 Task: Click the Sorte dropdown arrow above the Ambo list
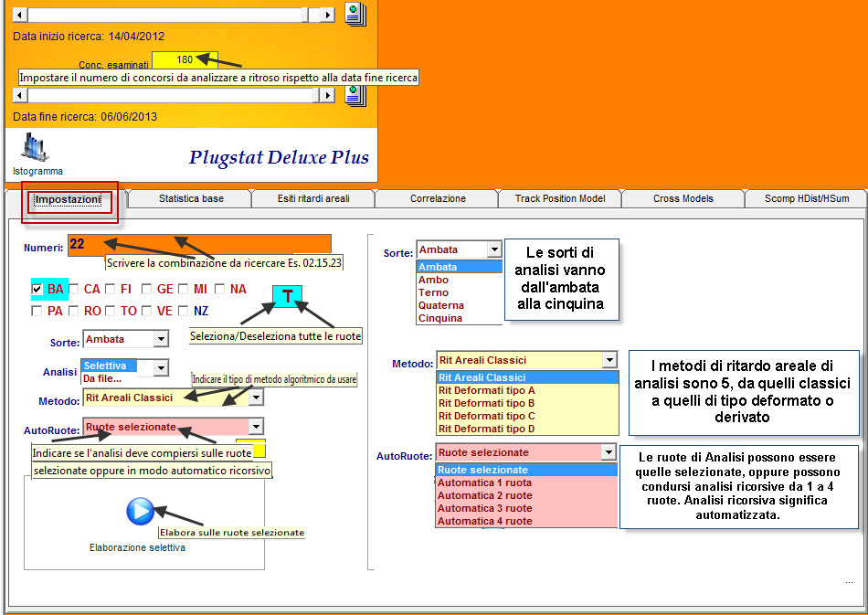click(x=494, y=249)
